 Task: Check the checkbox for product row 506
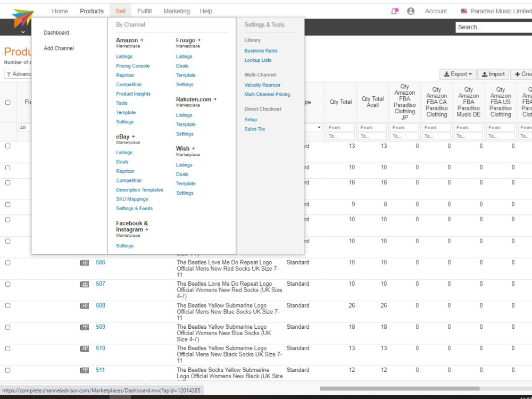coord(8,263)
